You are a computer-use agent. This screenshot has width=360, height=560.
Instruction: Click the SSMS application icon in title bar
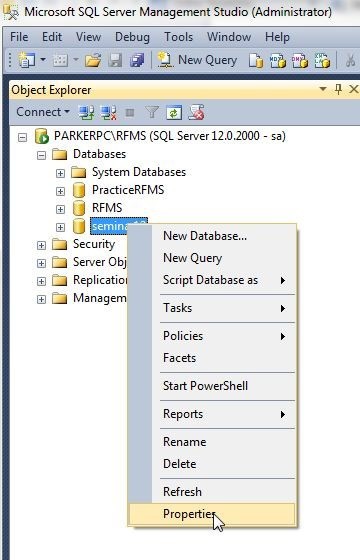[11, 12]
